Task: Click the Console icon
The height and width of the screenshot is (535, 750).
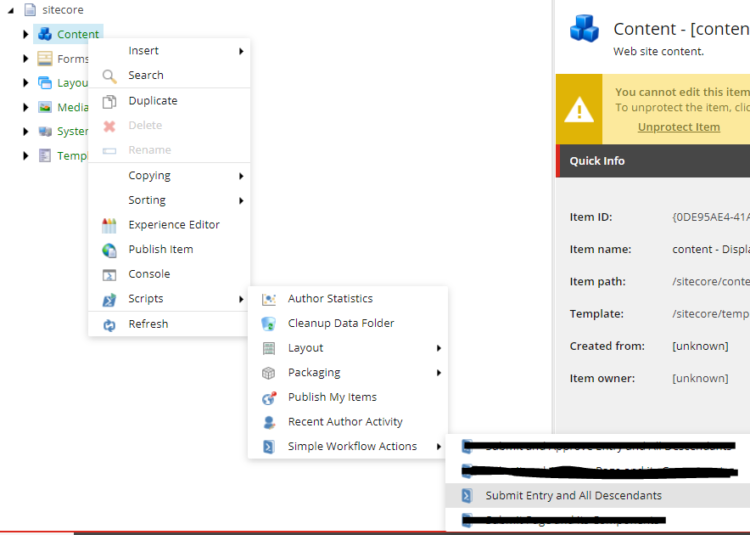Action: 109,274
